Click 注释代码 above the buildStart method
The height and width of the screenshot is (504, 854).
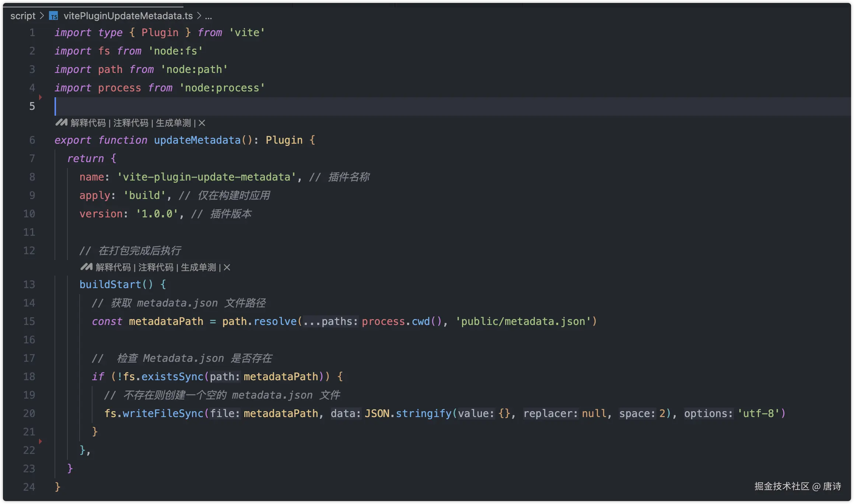point(155,267)
